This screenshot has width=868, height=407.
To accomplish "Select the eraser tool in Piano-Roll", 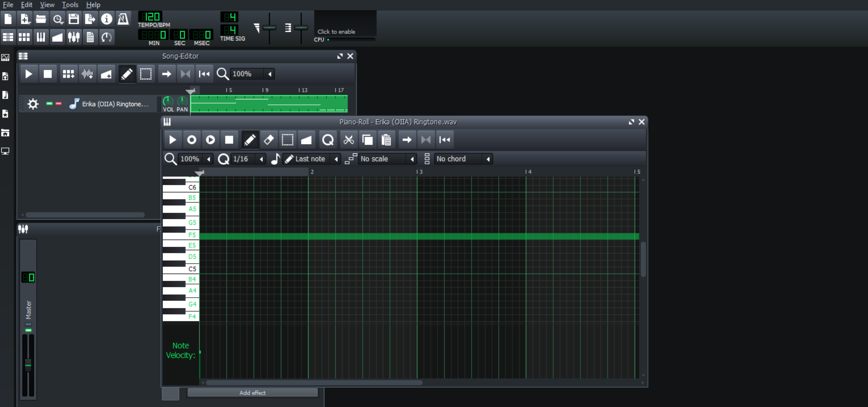I will (269, 140).
